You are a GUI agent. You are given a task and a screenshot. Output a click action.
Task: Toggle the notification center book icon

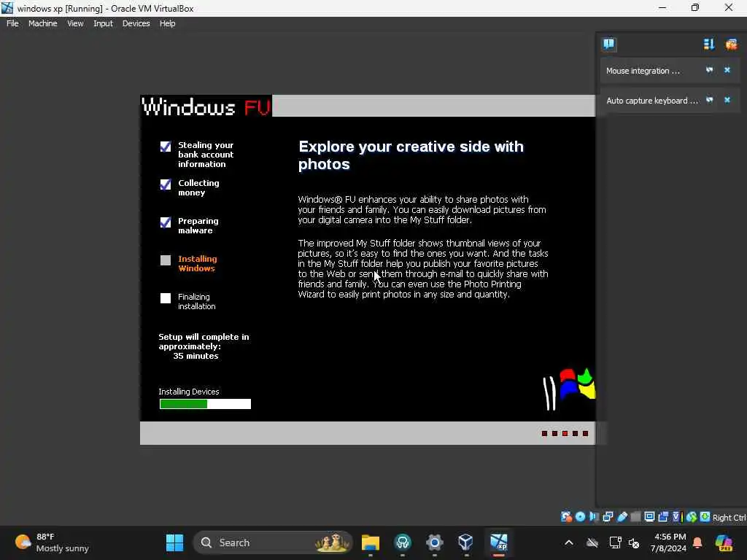coord(609,44)
